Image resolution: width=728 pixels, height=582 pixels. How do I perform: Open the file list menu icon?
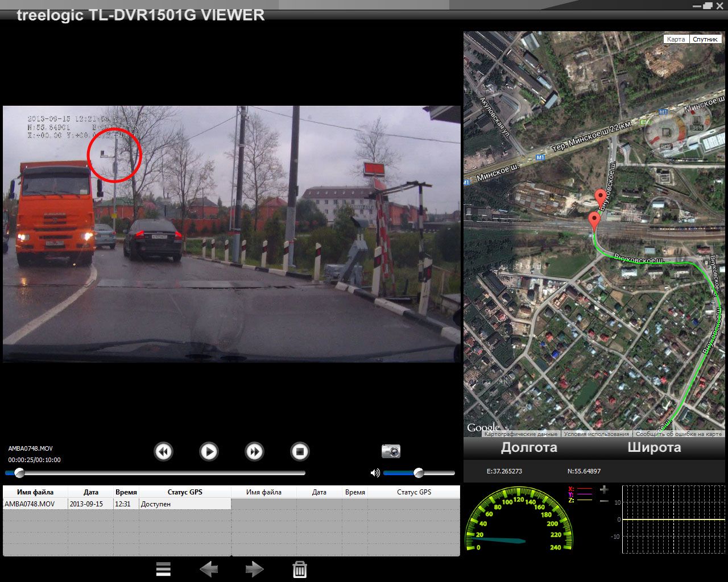(163, 569)
